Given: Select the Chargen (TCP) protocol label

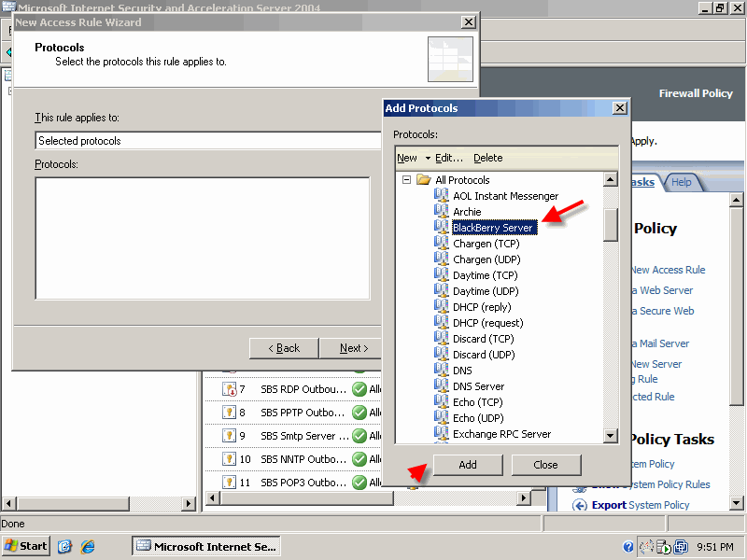Looking at the screenshot, I should click(x=486, y=244).
